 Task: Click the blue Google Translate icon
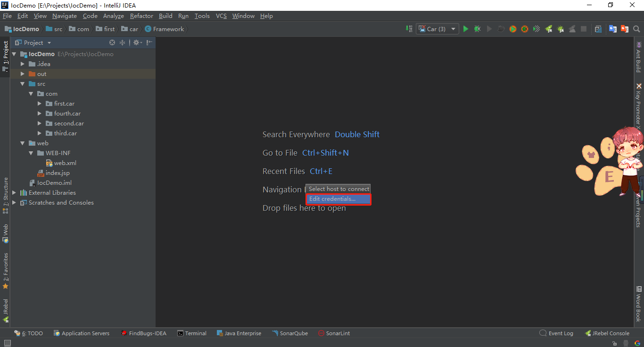(x=613, y=29)
